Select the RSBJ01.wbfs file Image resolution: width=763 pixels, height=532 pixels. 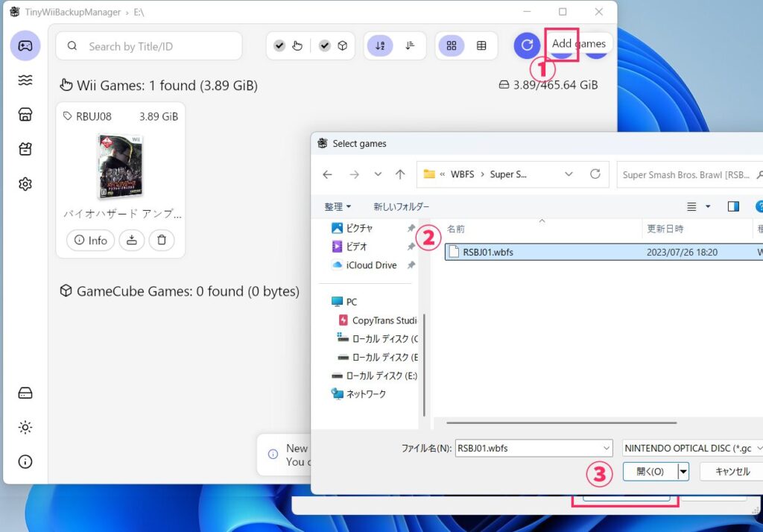pos(487,252)
